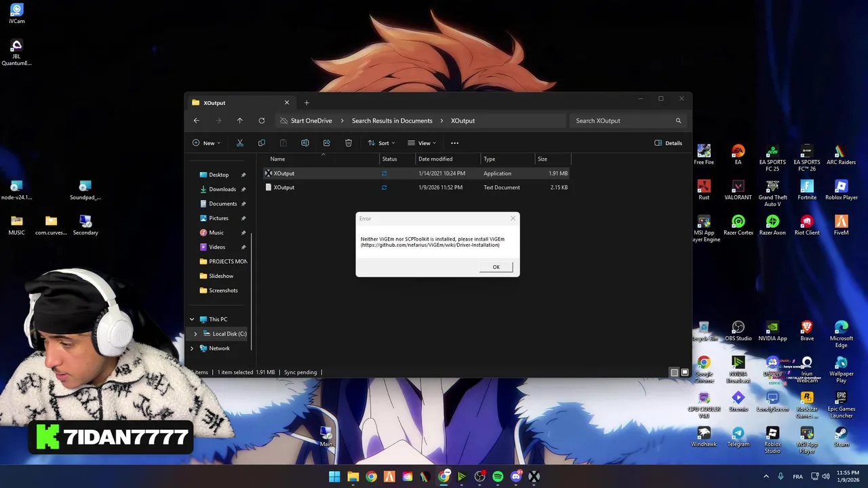Select the OBS Studio desktop icon

pos(738,331)
